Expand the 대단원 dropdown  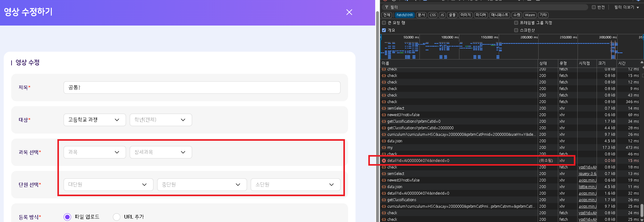pyautogui.click(x=108, y=185)
